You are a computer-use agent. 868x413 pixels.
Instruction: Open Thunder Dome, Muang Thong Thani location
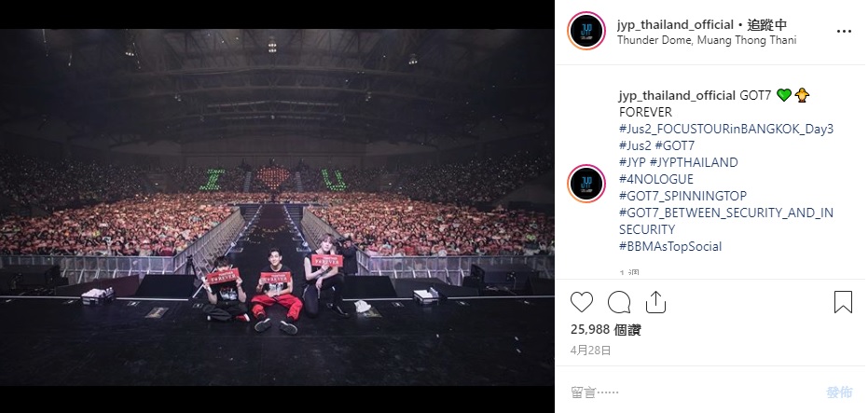707,40
